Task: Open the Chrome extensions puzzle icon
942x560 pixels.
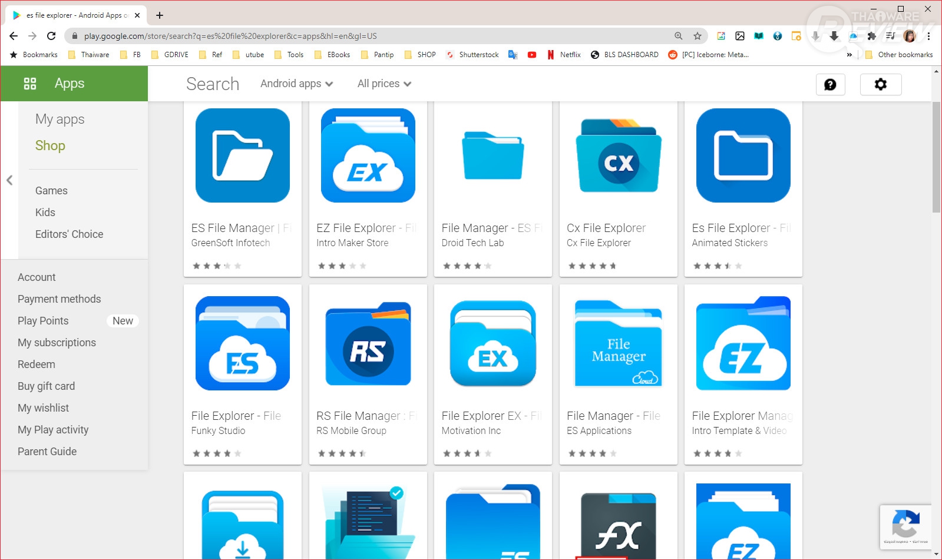Action: click(x=872, y=36)
